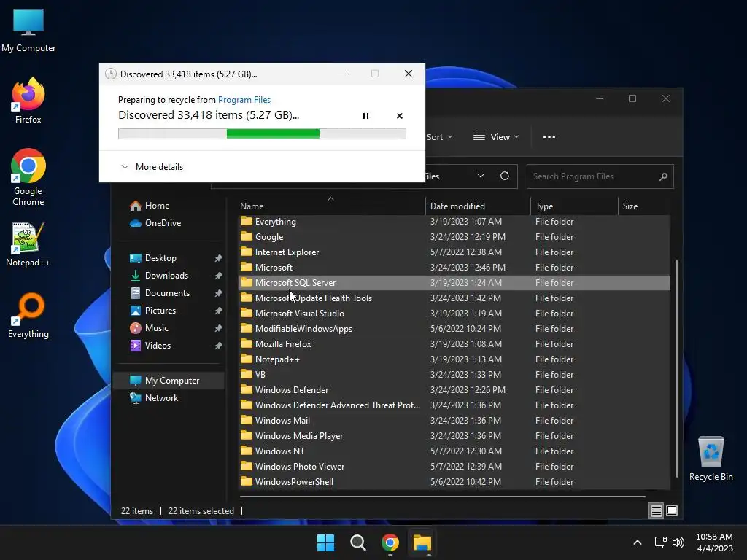
Task: Click the pin icon beside Desktop
Action: click(218, 258)
